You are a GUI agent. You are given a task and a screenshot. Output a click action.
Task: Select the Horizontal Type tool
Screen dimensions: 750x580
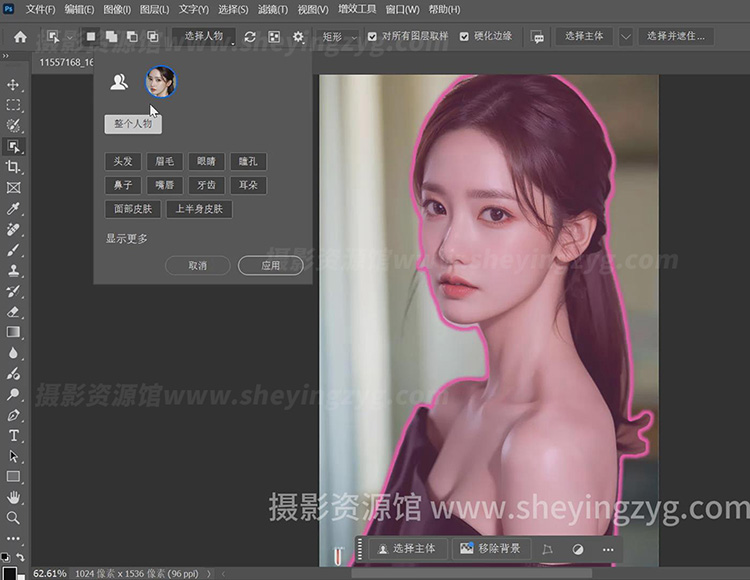(14, 436)
